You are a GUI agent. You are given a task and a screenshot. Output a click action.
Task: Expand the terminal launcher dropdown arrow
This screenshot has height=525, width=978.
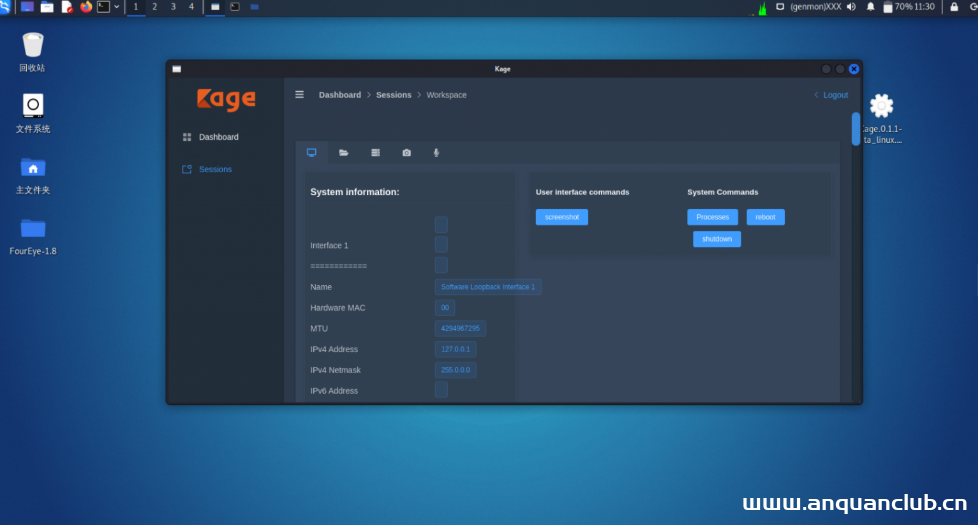[117, 7]
